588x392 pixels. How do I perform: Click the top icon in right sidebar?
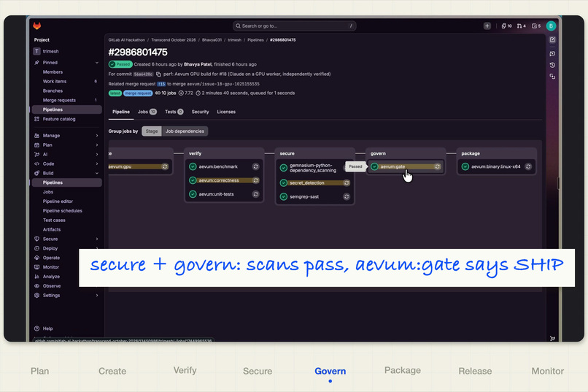tap(552, 39)
